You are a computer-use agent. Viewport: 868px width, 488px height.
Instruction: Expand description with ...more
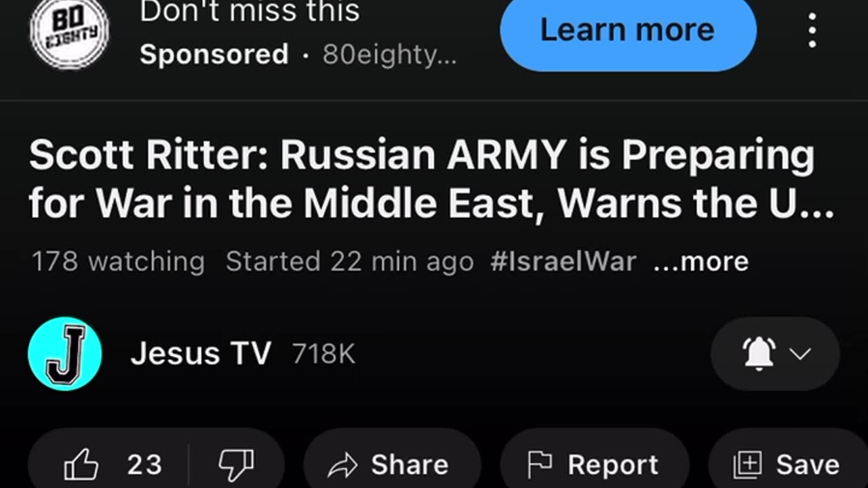click(701, 262)
